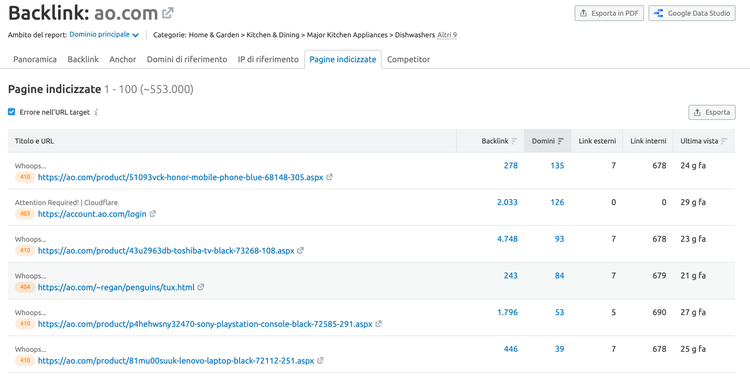Click backlink count 278

pos(510,166)
